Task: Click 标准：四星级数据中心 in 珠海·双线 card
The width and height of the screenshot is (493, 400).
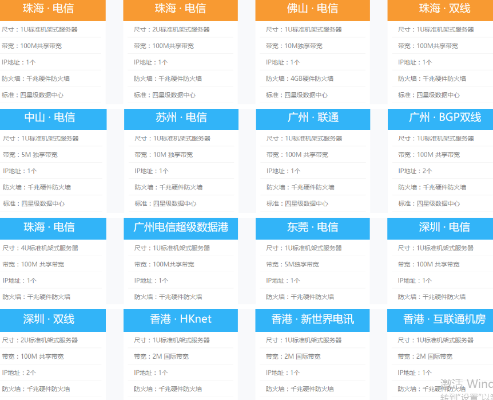Action: (429, 95)
